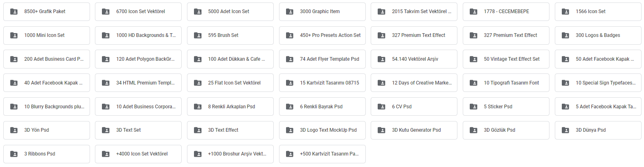Select the 6700 Icon Set Vektörel folder
The width and height of the screenshot is (644, 167).
pyautogui.click(x=141, y=11)
